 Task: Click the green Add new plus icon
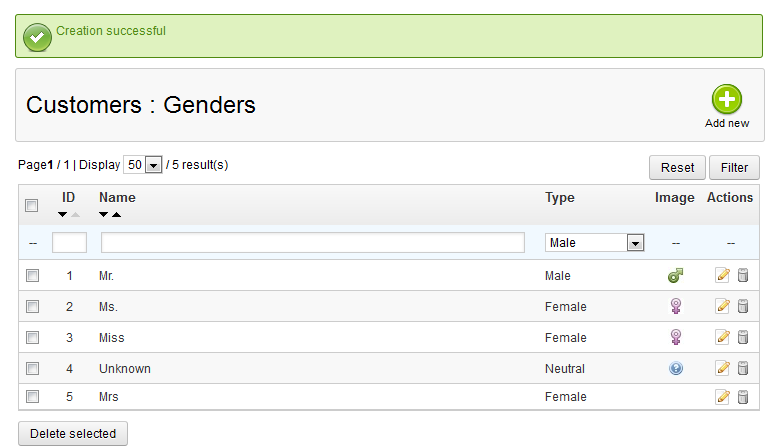[727, 100]
